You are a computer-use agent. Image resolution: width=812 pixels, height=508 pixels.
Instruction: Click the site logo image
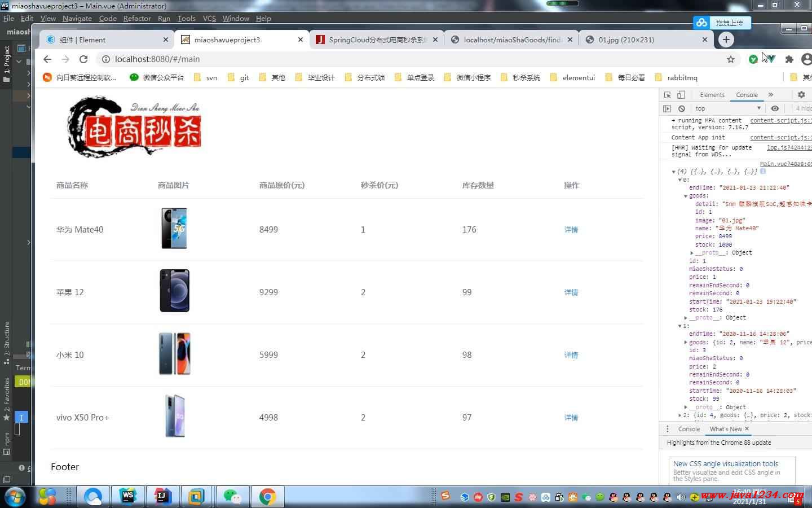coord(134,126)
